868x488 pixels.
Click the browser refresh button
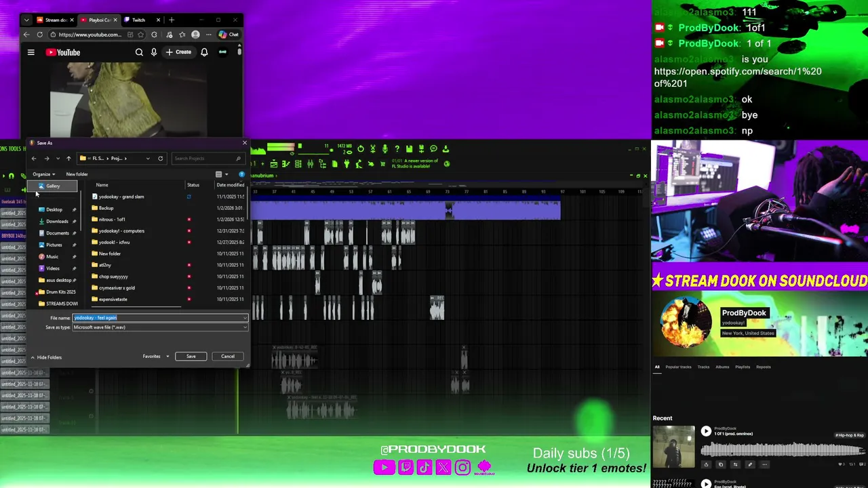(x=40, y=35)
